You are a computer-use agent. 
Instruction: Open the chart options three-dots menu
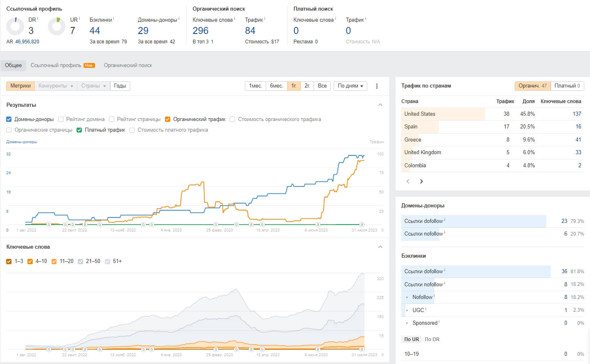tap(377, 86)
